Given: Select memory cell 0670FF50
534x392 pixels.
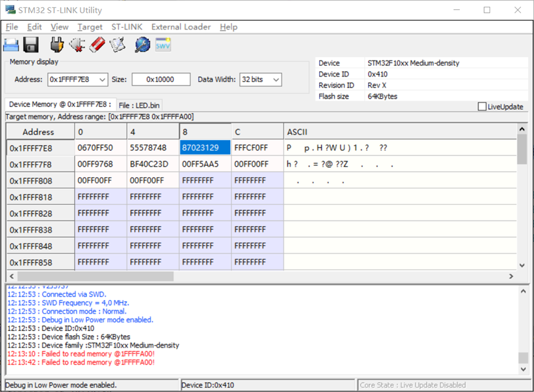Looking at the screenshot, I should pyautogui.click(x=101, y=148).
